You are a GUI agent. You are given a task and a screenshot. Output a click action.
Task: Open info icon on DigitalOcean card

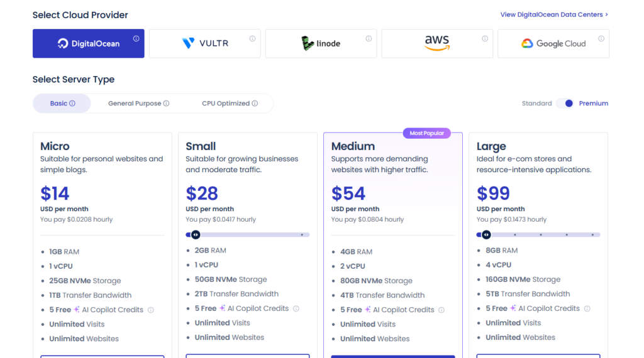[x=136, y=38]
